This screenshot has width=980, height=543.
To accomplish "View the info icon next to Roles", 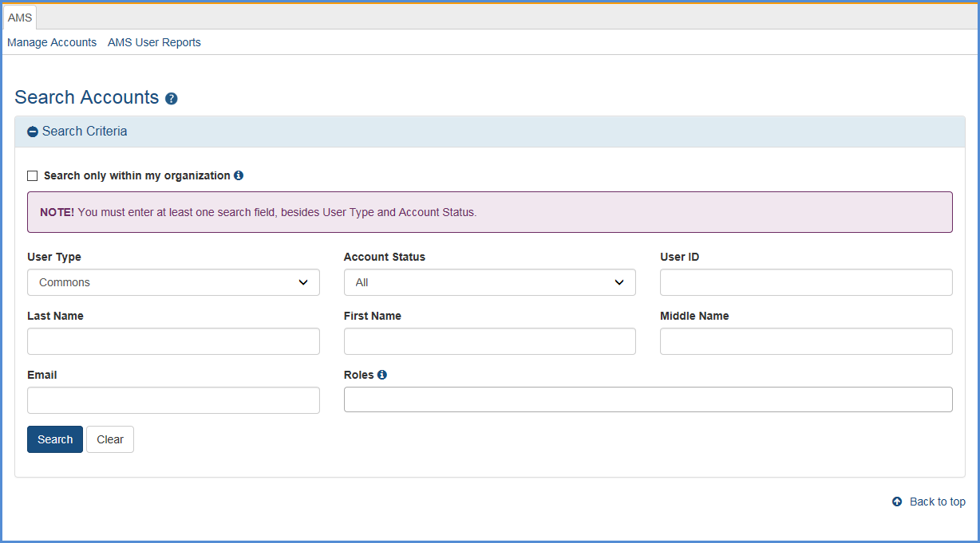I will tap(381, 375).
